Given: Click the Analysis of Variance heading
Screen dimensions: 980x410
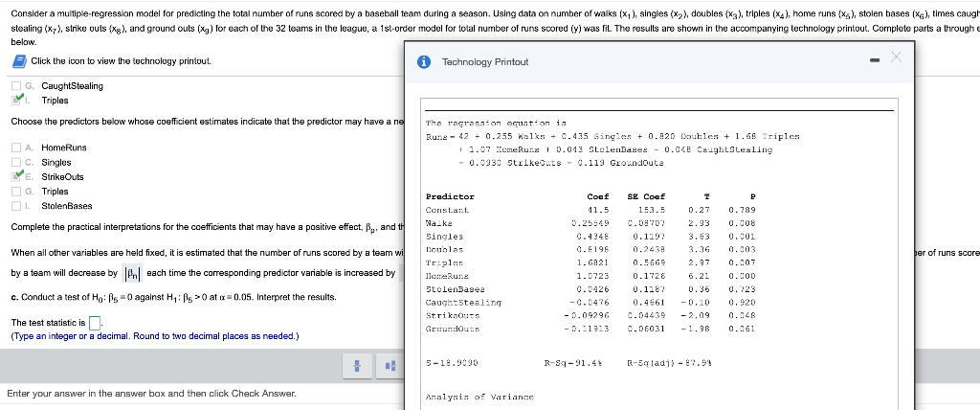Looking at the screenshot, I should [479, 397].
